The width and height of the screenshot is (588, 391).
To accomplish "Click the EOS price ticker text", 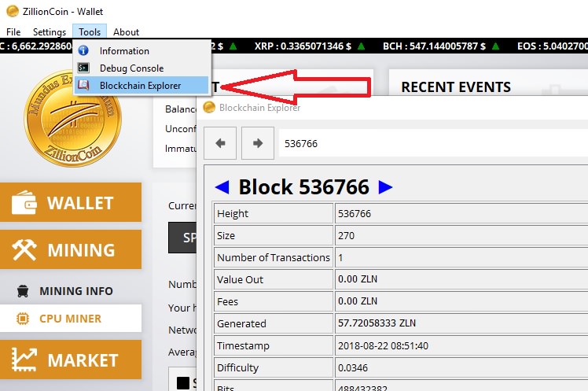I will [553, 46].
